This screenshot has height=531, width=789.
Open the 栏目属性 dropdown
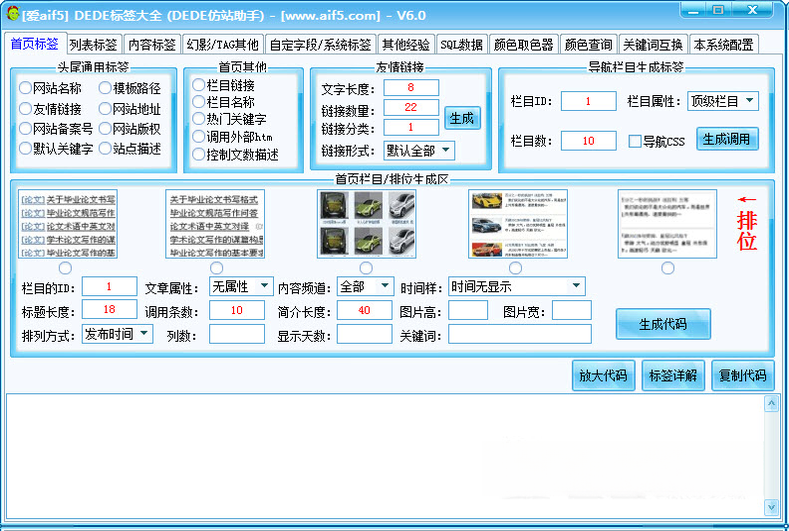pos(723,101)
